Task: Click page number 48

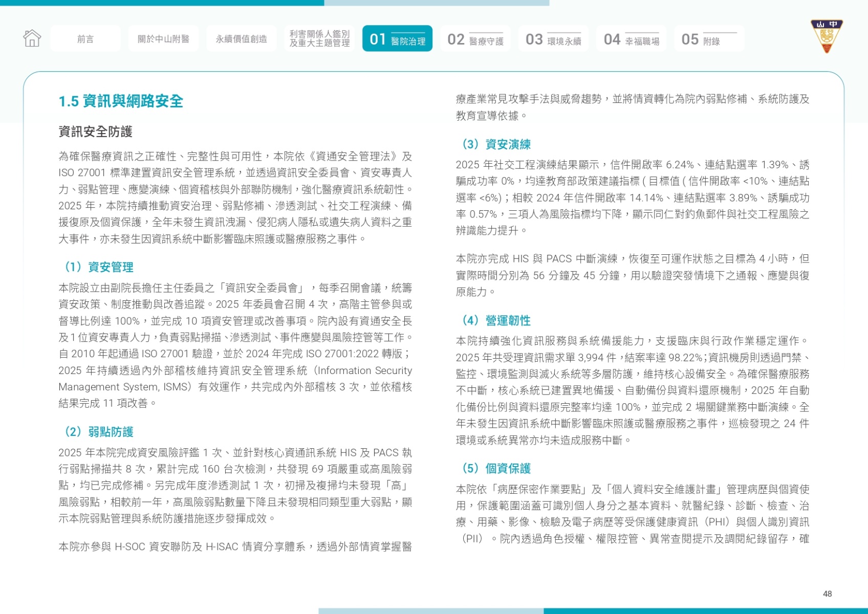Action: click(x=827, y=594)
